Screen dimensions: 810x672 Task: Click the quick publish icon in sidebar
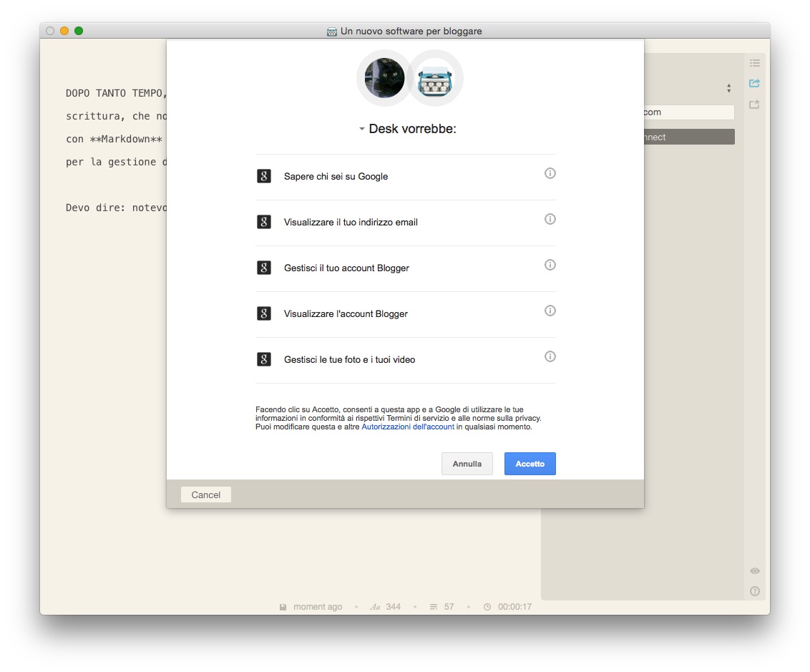click(x=755, y=104)
